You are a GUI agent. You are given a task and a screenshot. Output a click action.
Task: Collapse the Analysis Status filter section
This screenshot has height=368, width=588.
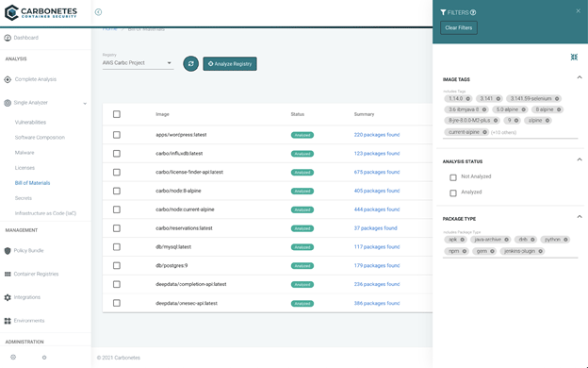pyautogui.click(x=580, y=159)
